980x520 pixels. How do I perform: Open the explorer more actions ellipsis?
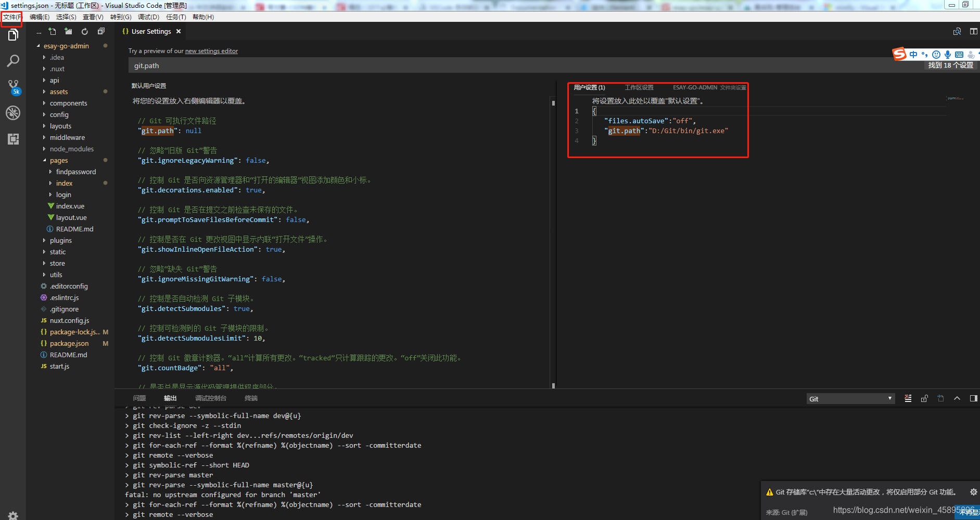39,32
